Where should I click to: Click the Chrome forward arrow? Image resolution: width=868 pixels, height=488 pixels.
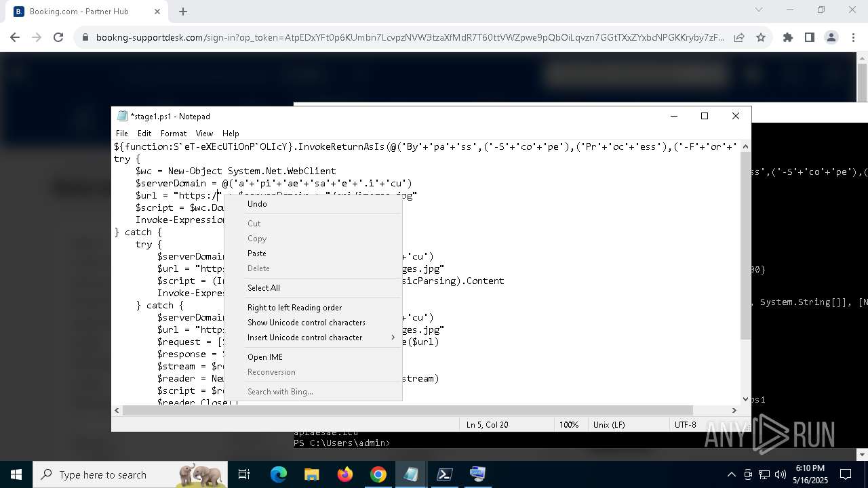(x=37, y=38)
